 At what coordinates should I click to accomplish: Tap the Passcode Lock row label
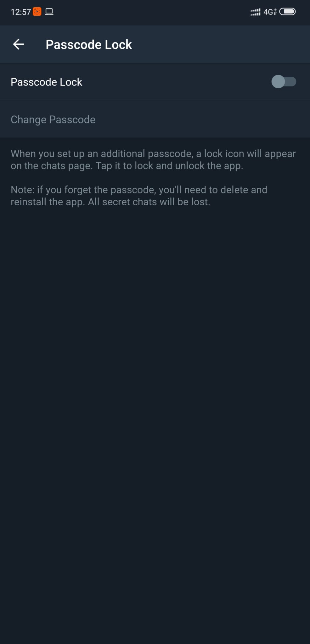[46, 82]
